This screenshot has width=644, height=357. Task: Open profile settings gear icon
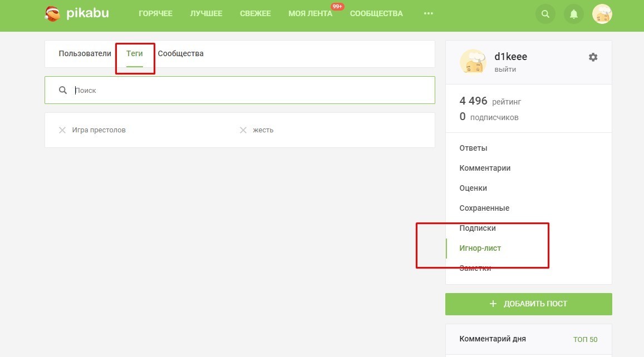593,57
